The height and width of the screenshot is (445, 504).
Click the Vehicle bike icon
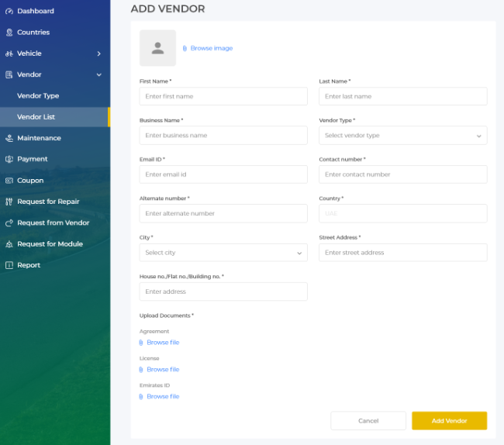(x=9, y=53)
